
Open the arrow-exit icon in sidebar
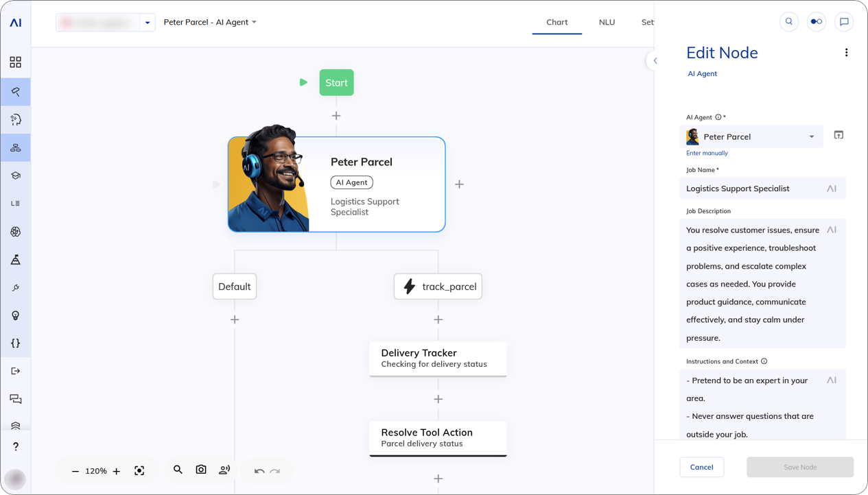[15, 371]
